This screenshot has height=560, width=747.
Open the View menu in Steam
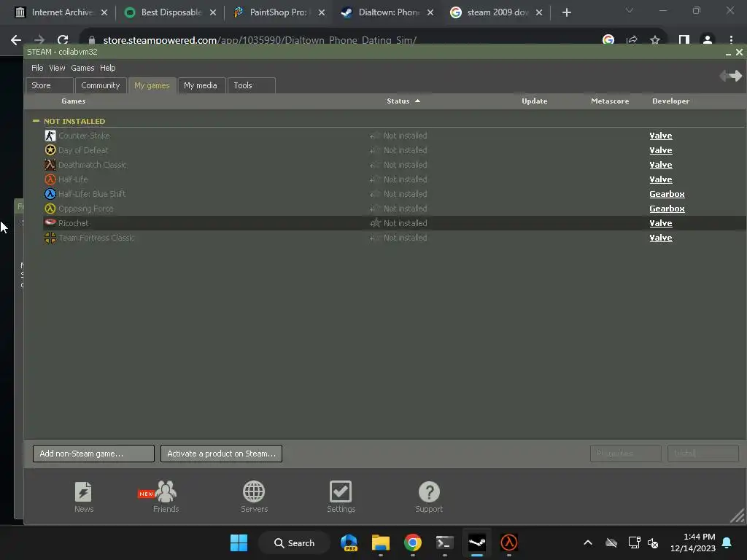point(57,68)
